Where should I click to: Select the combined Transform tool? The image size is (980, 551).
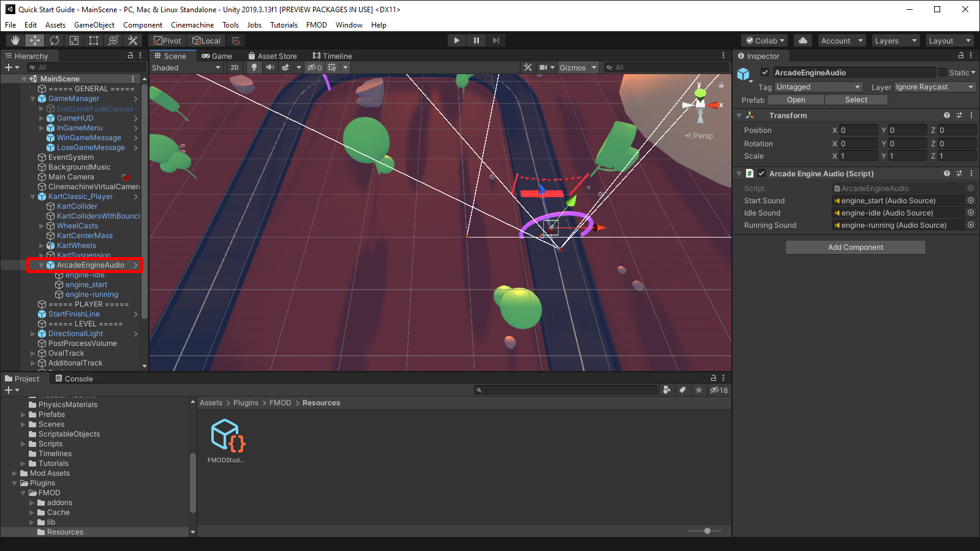click(x=113, y=40)
